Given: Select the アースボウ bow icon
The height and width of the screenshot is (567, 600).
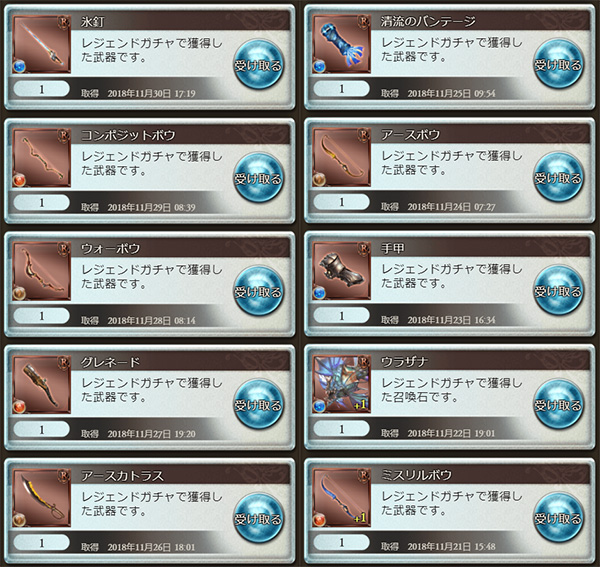Looking at the screenshot, I should pos(342,158).
